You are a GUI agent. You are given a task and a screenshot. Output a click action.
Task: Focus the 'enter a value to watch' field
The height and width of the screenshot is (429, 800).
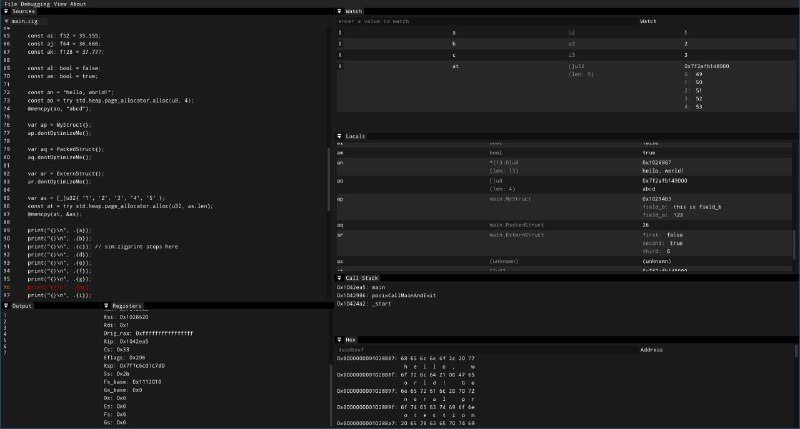[480, 21]
